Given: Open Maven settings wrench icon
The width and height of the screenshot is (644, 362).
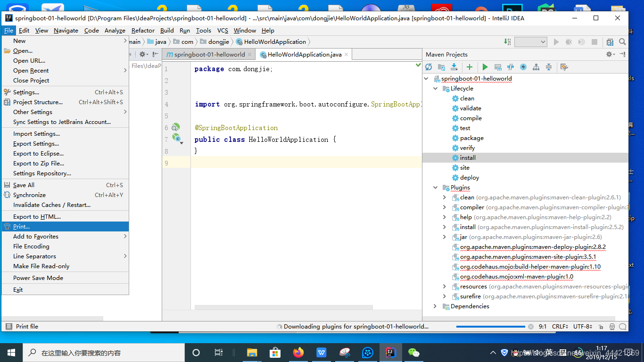Looking at the screenshot, I should click(x=564, y=67).
